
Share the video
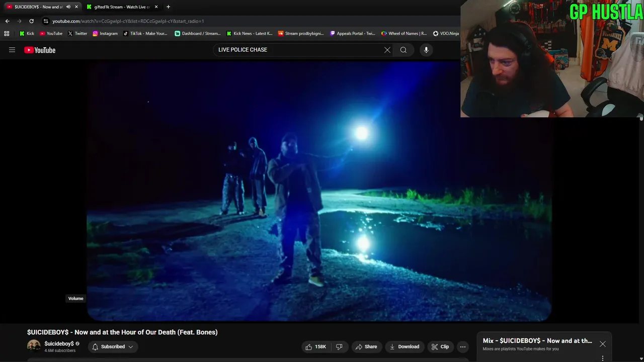pos(366,346)
